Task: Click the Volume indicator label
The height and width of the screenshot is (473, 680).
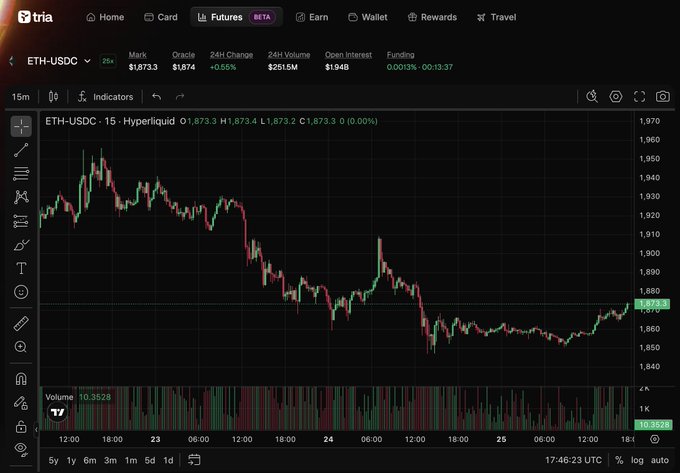Action: (x=59, y=397)
